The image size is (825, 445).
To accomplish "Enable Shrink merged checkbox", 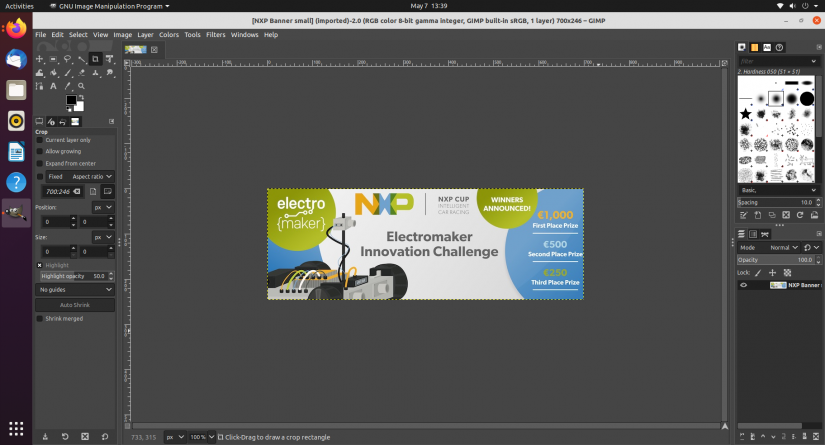I will (39, 319).
